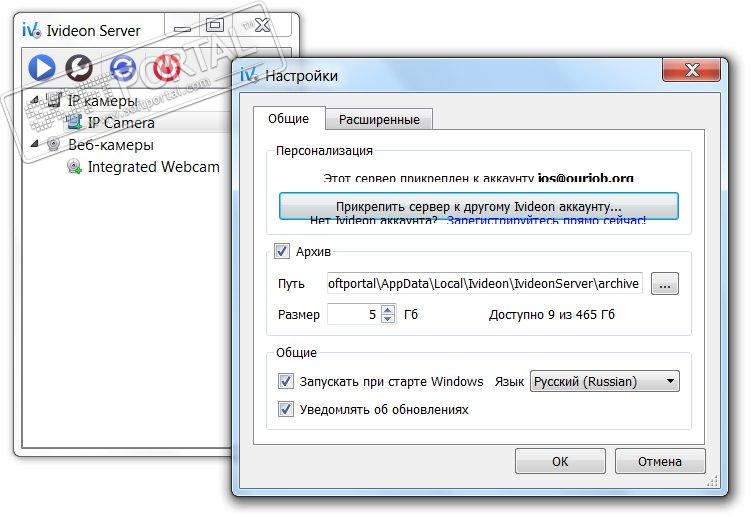Click the ios@ourjob.org account text
The width and height of the screenshot is (754, 517).
[585, 178]
